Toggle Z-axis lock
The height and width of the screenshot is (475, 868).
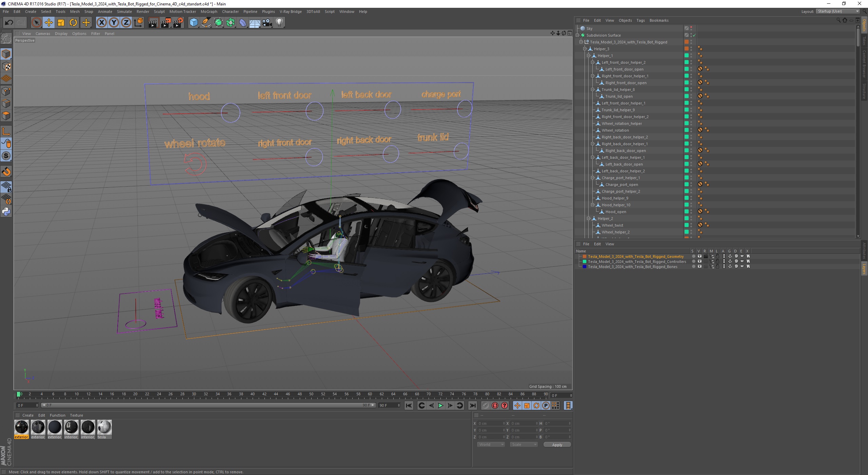126,23
